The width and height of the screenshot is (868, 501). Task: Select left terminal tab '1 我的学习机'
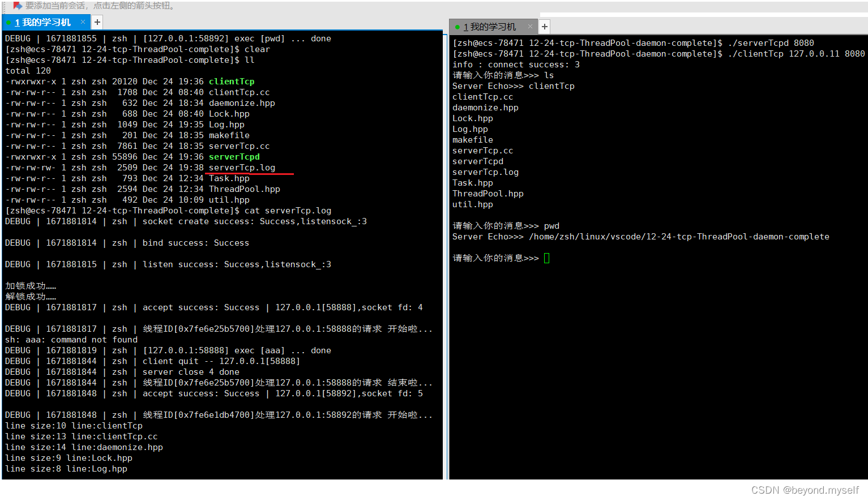point(42,22)
